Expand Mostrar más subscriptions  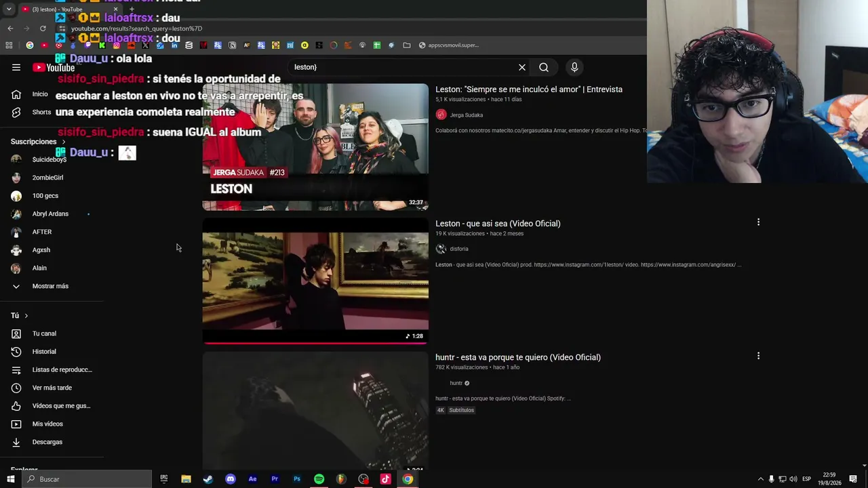52,286
